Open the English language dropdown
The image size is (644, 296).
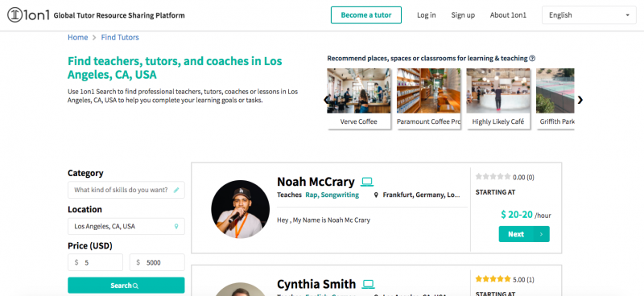(589, 15)
